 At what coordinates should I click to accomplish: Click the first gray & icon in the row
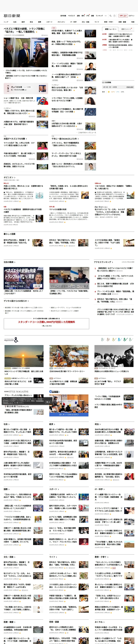[103, 339]
